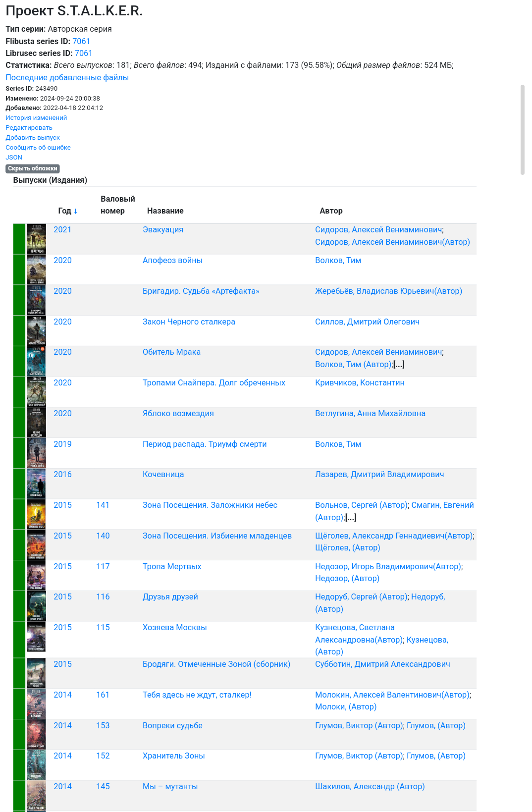Open author Кривчиков, Константин
532x812 pixels.
click(x=360, y=383)
